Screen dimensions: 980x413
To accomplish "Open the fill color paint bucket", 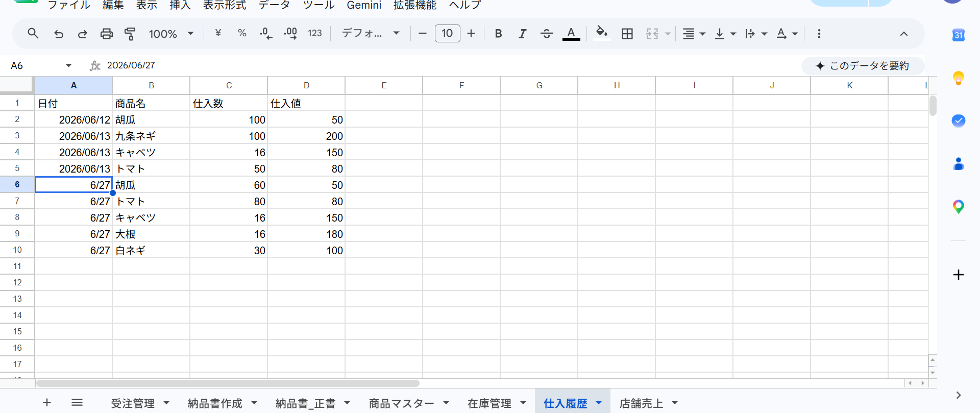I will 602,33.
